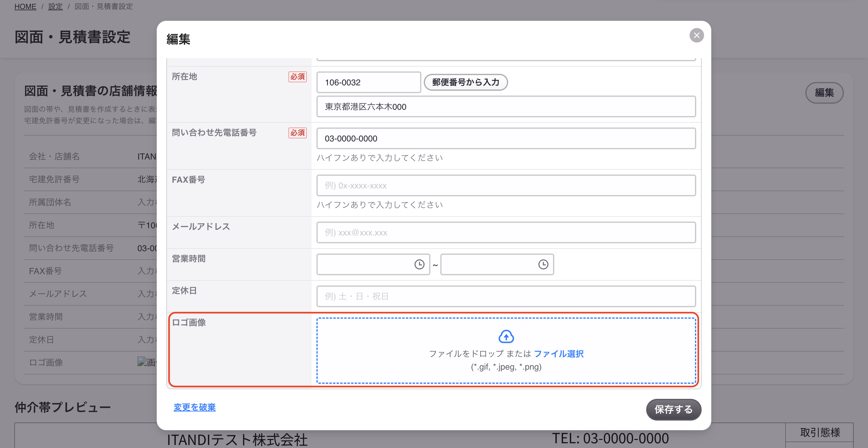Screen dimensions: 868x448
Task: Click the 編集 button on the background page
Action: [824, 93]
